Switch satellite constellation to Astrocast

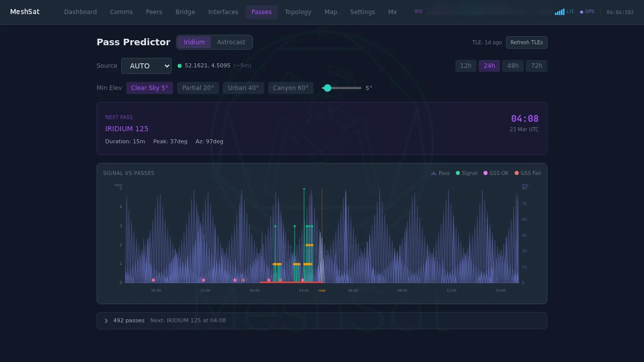(231, 42)
